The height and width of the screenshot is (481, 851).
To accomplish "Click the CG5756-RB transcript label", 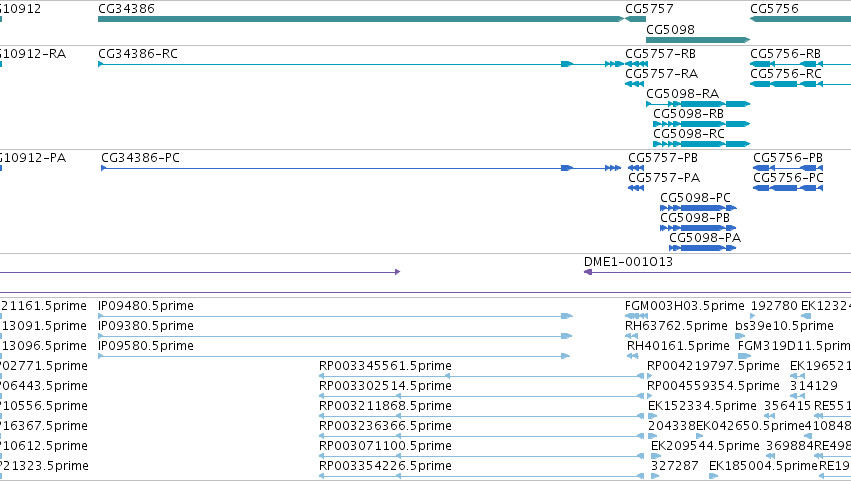I will tap(785, 54).
